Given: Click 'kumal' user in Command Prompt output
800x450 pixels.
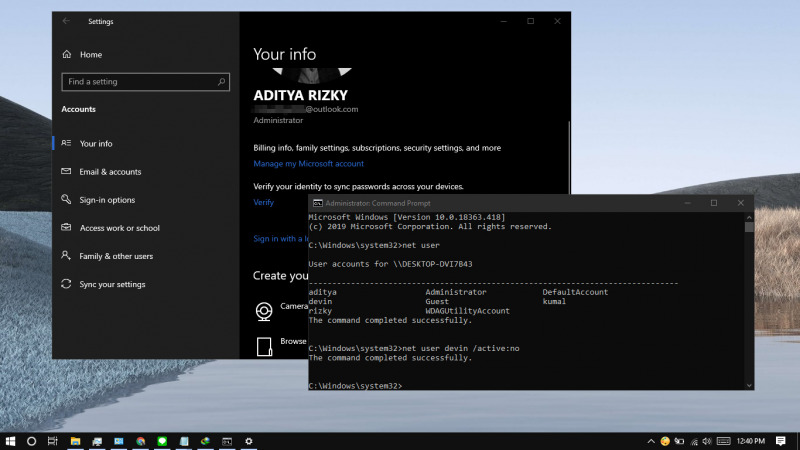Looking at the screenshot, I should [554, 302].
